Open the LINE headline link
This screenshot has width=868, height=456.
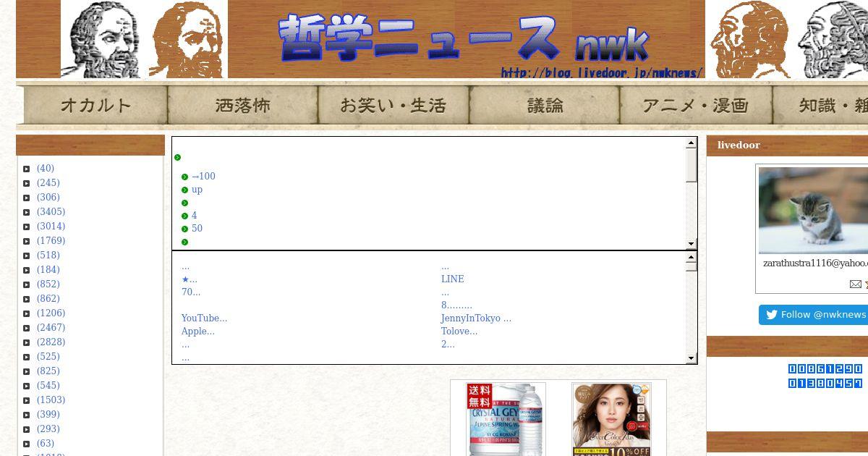453,279
